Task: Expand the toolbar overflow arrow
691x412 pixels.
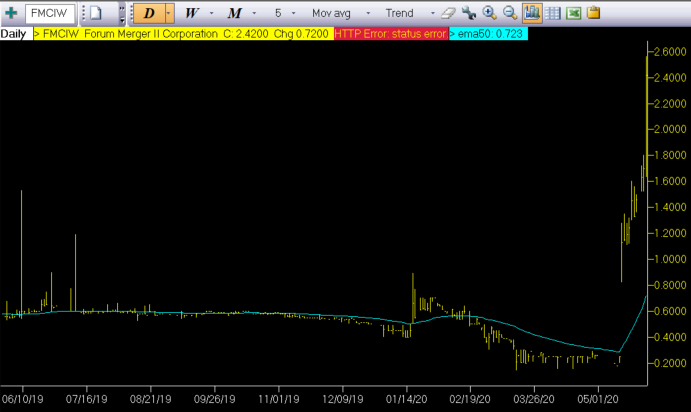Action: 122,13
